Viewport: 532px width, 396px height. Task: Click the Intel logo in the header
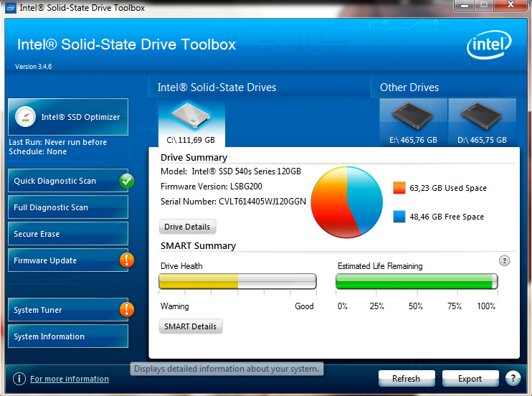[489, 44]
